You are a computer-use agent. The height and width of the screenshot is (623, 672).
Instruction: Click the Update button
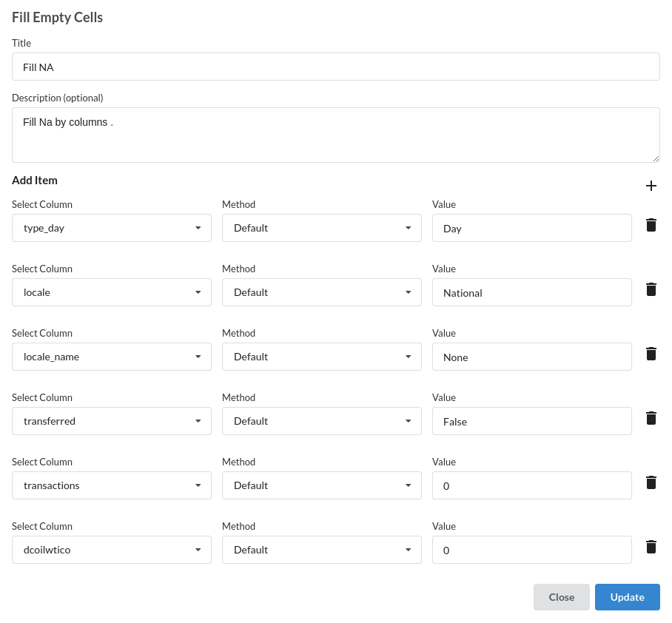[627, 597]
